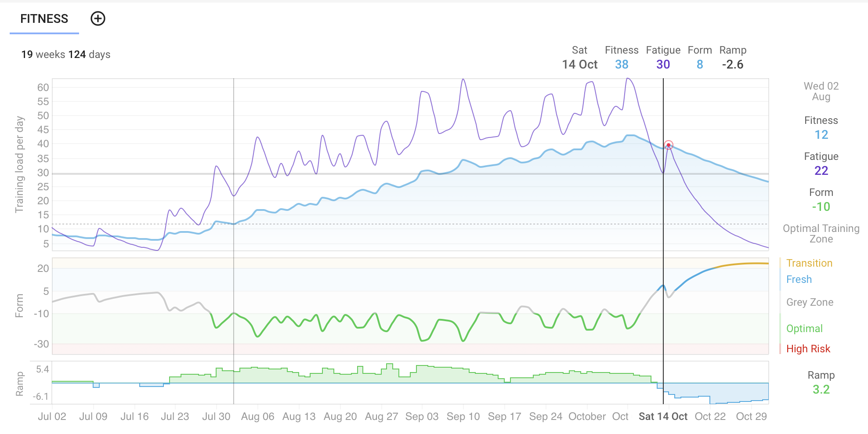This screenshot has height=434, width=868.
Task: Click the Form value 8 in header
Action: click(x=700, y=65)
